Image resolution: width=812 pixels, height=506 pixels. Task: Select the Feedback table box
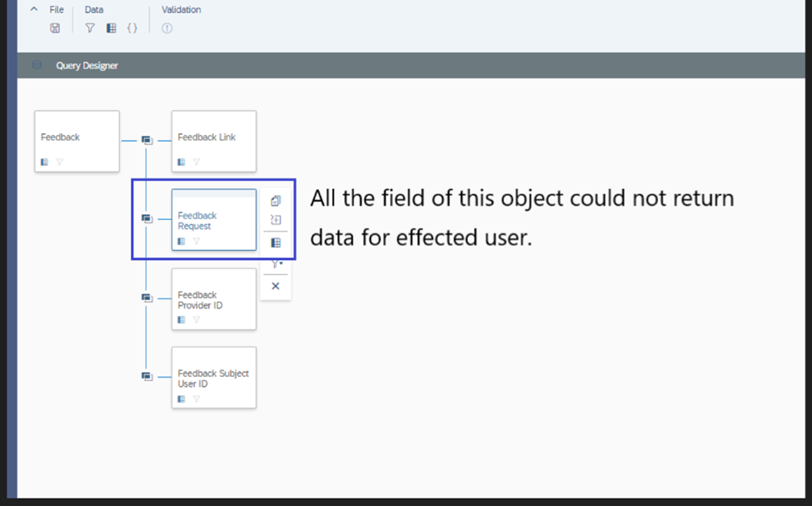click(77, 141)
